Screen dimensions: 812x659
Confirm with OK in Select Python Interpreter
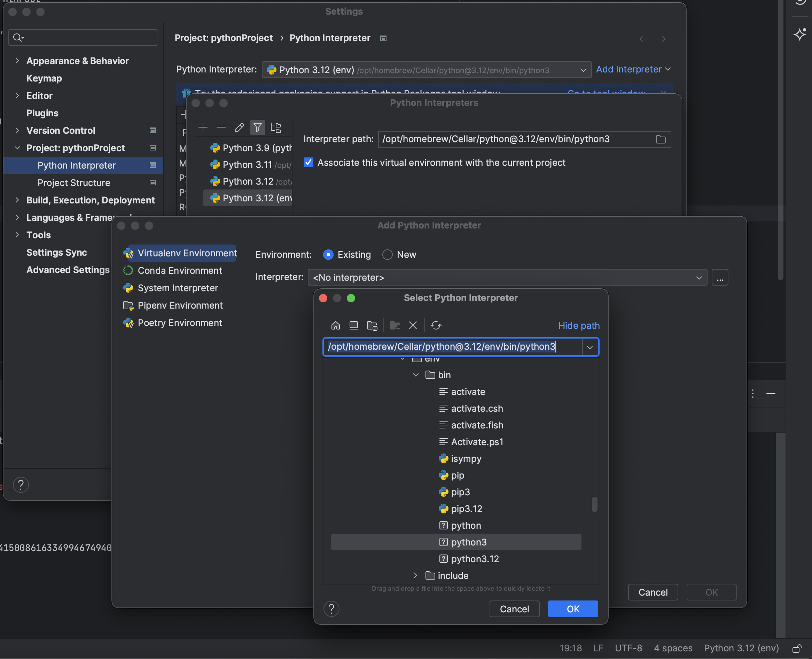click(x=573, y=609)
